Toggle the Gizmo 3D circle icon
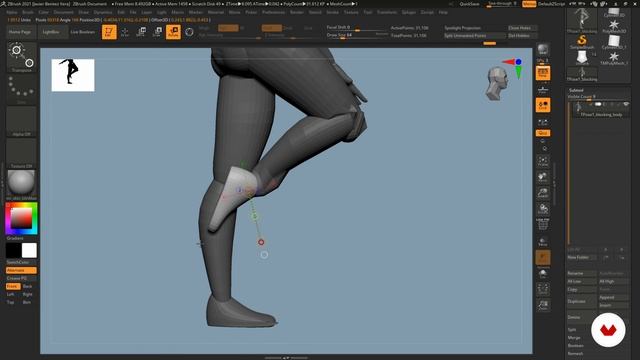This screenshot has height=360, width=640. point(189,32)
